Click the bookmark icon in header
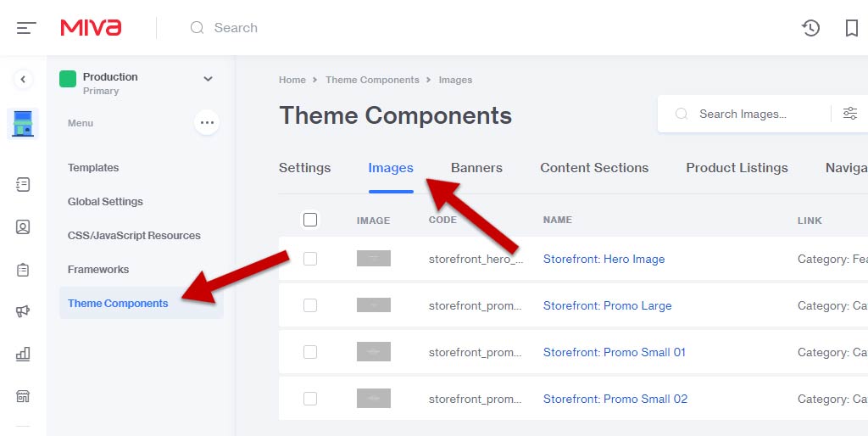This screenshot has width=868, height=436. [x=852, y=28]
